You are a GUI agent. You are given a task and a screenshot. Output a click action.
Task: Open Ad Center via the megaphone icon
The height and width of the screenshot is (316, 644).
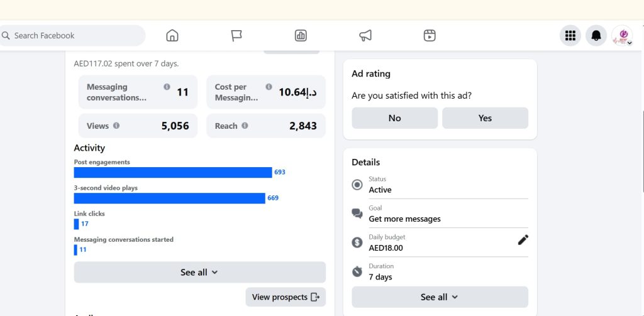365,36
